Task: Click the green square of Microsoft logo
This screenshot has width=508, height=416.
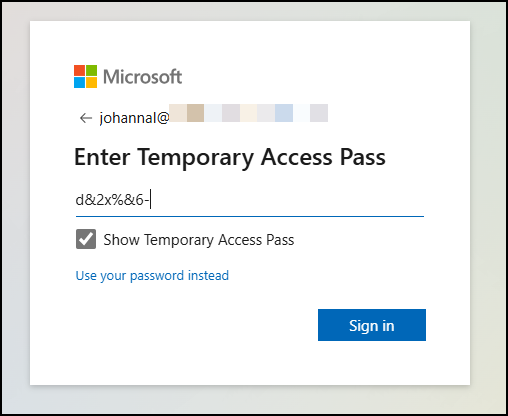Action: [91, 70]
